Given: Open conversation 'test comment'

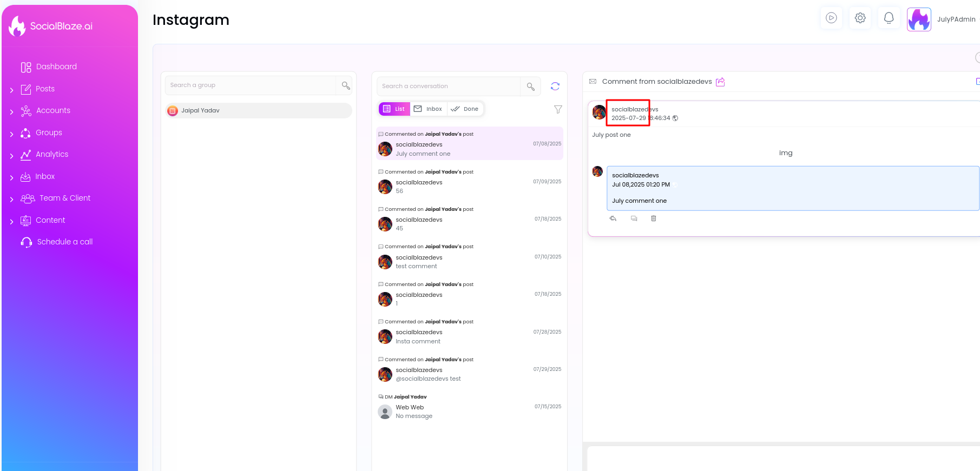Looking at the screenshot, I should [x=470, y=257].
